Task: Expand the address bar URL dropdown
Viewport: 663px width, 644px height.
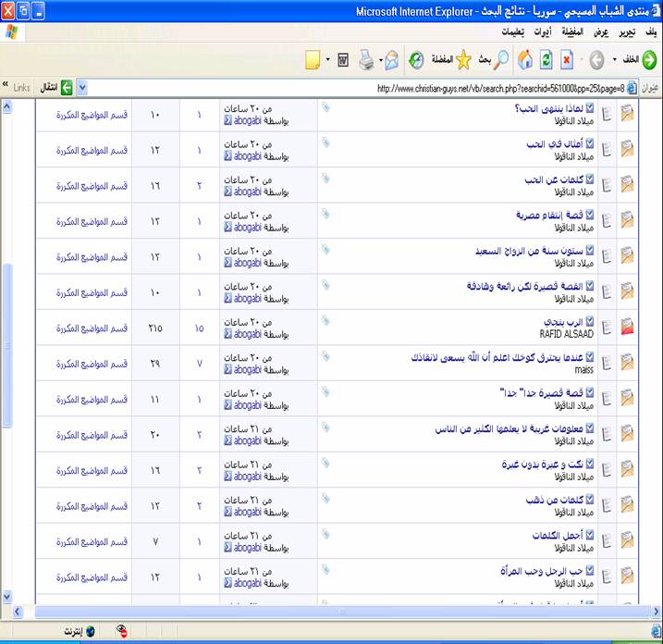Action: coord(82,88)
